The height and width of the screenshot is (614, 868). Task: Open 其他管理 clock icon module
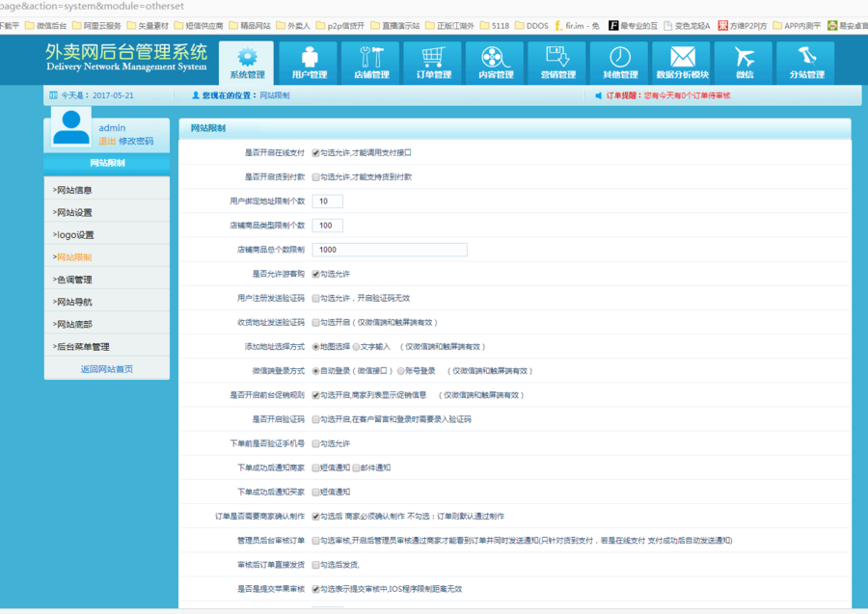[620, 63]
